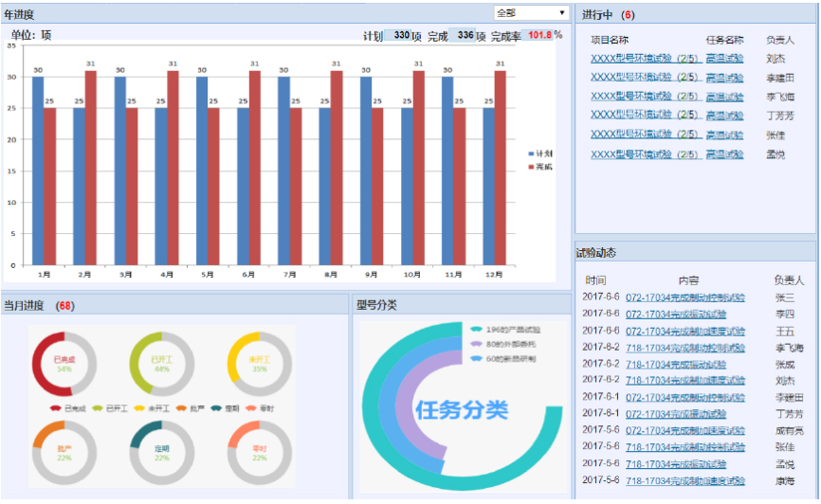Click the blue 计划 legend swatch

[531, 153]
